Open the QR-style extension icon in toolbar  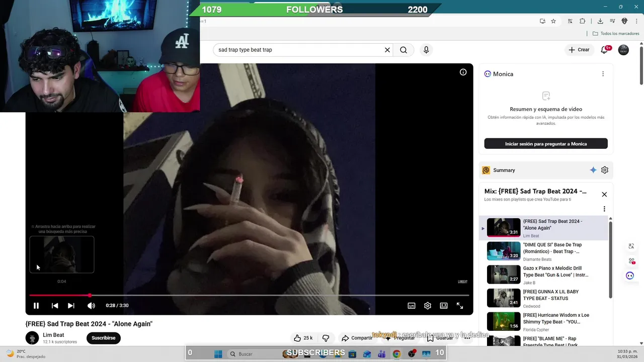coord(570,21)
